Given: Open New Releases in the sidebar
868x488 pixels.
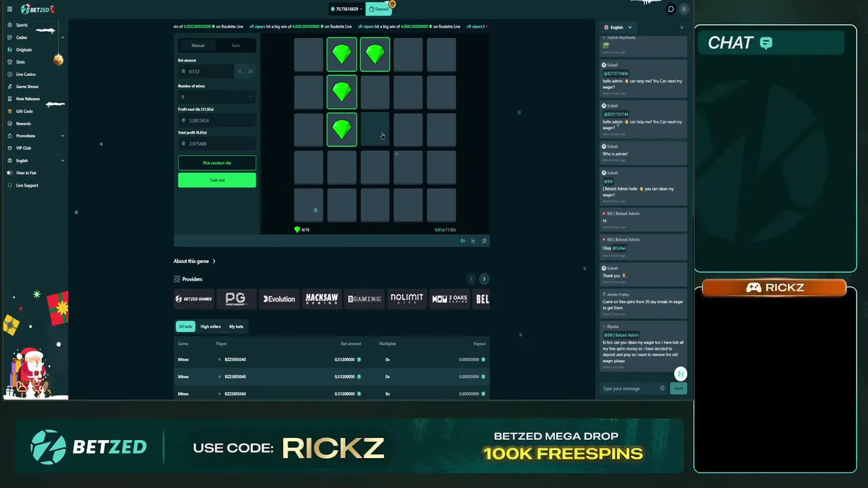Looking at the screenshot, I should click(28, 99).
